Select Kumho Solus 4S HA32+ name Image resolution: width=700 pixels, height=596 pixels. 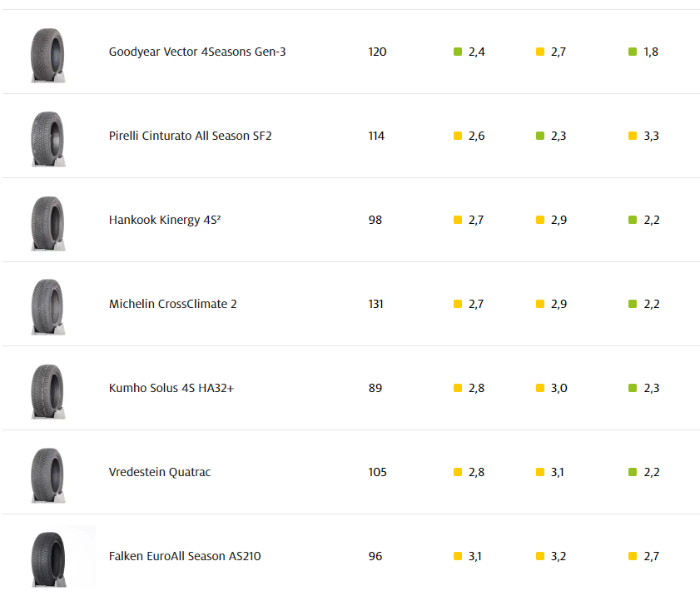(171, 388)
